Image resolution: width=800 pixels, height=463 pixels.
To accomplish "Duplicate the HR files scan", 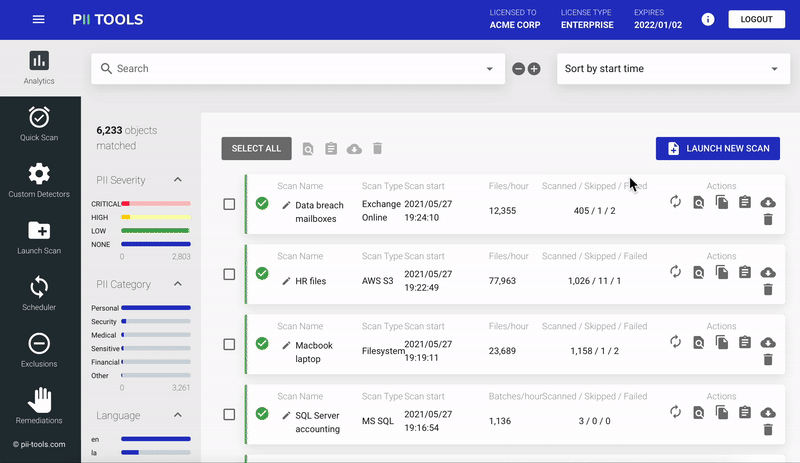I will (722, 272).
